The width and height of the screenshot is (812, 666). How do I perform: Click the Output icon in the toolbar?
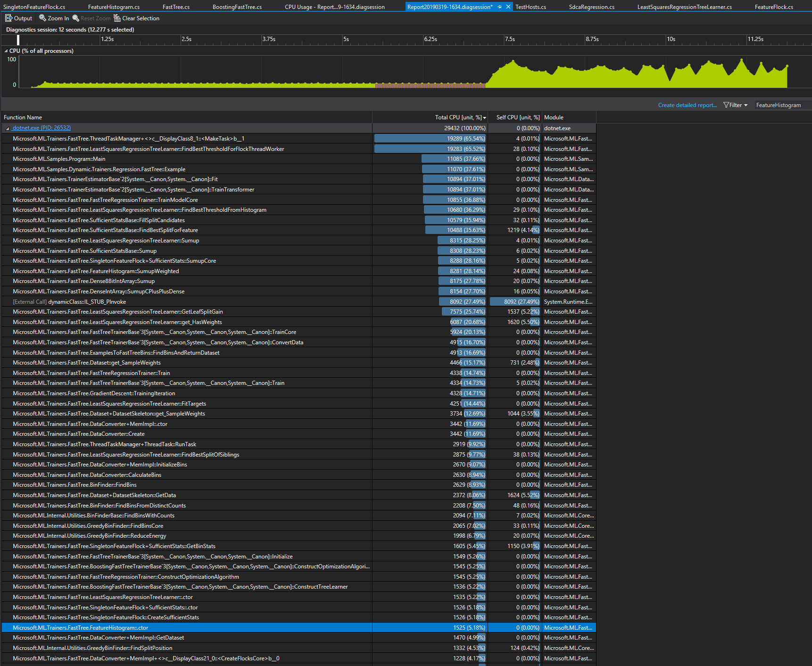coord(8,18)
